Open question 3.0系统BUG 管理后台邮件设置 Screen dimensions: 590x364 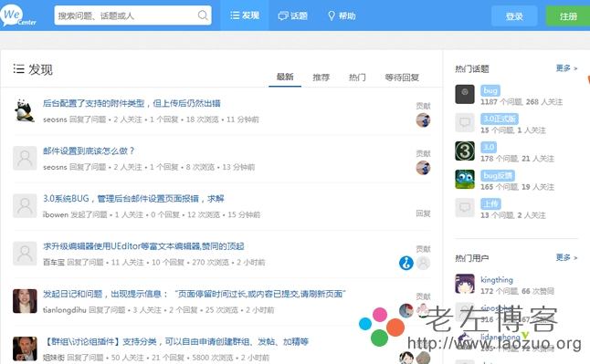coord(133,199)
